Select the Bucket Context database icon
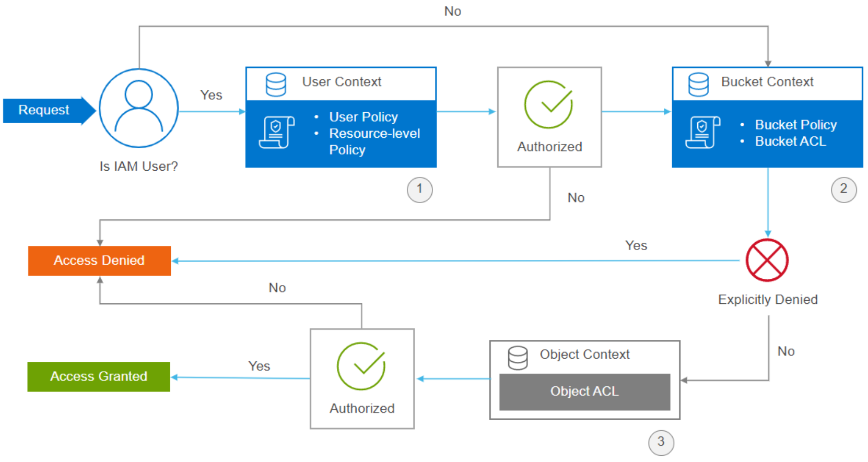Image resolution: width=868 pixels, height=462 pixels. coord(698,85)
